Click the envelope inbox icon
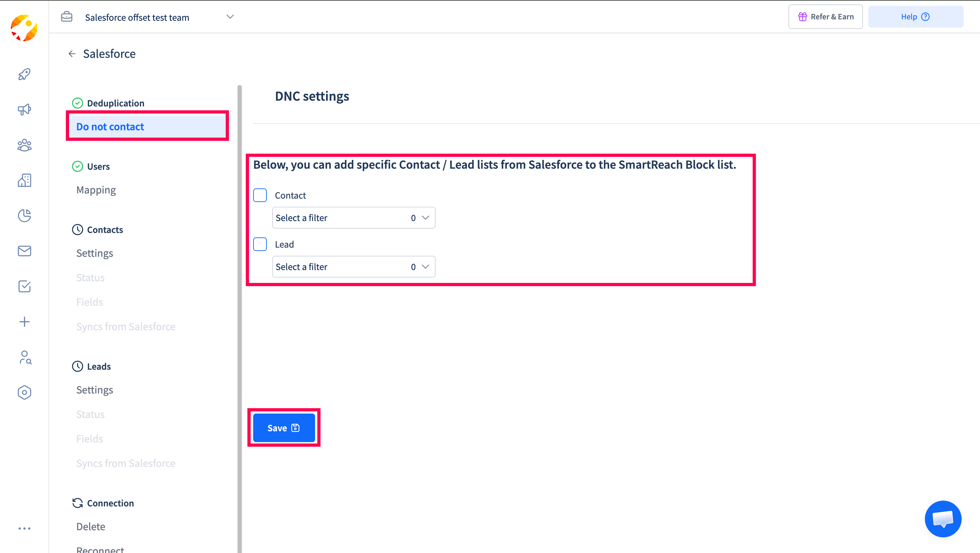This screenshot has width=980, height=553. (24, 251)
